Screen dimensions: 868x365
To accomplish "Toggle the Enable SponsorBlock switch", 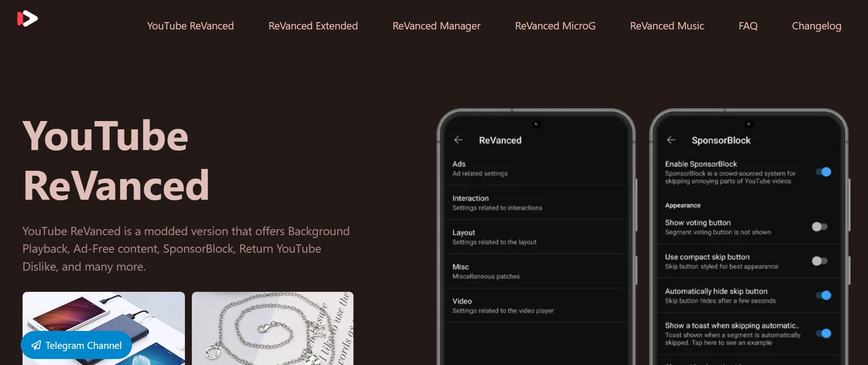I will [x=823, y=172].
